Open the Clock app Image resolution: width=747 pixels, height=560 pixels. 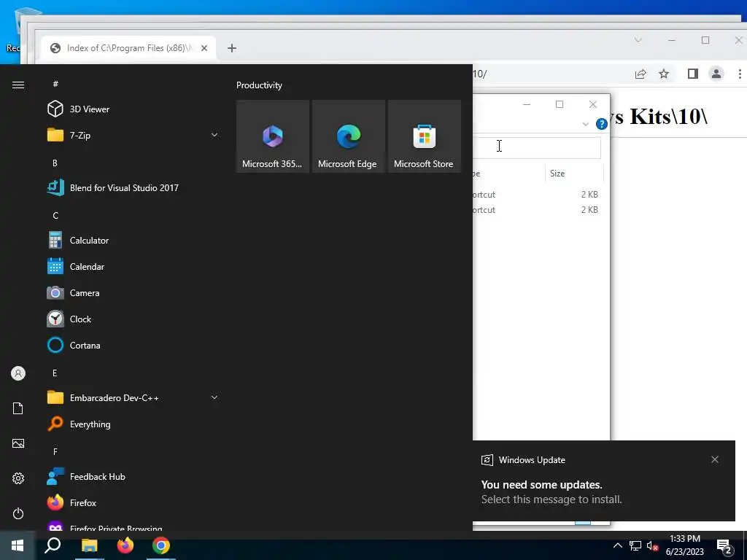tap(133, 319)
